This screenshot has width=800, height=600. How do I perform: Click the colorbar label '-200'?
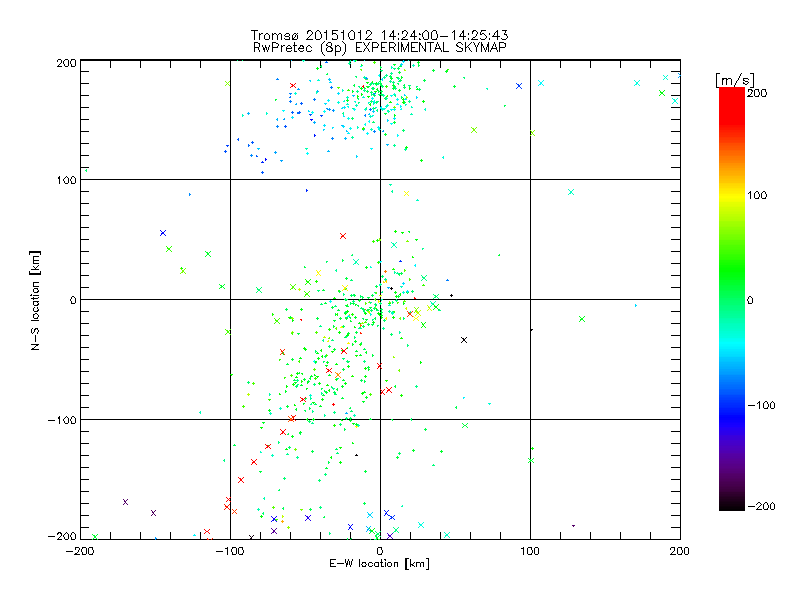762,506
